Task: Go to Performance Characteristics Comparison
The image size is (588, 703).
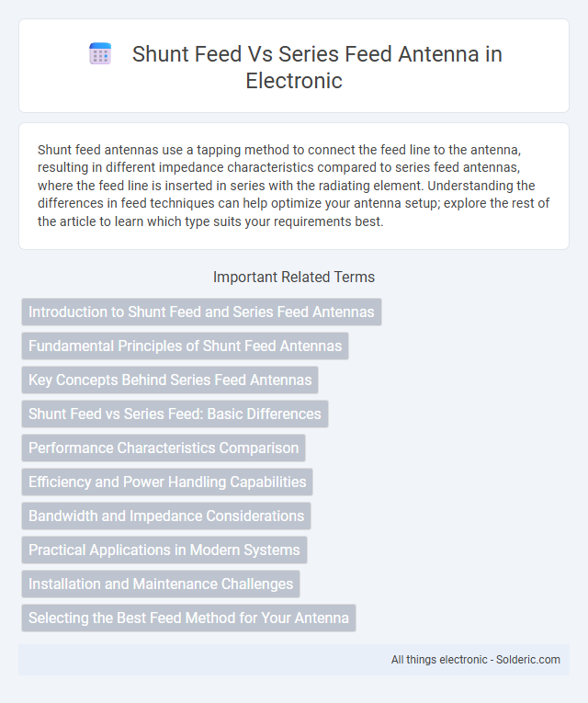Action: click(x=164, y=448)
